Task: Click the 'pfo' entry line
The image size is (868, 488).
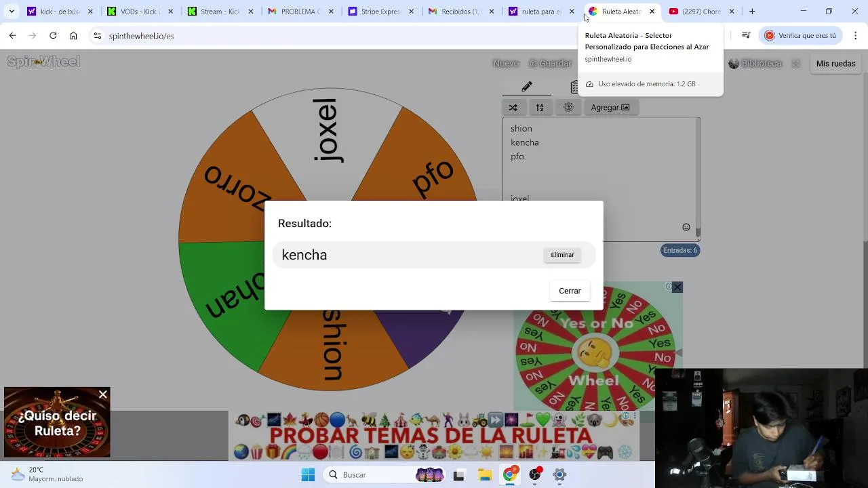Action: pyautogui.click(x=517, y=157)
